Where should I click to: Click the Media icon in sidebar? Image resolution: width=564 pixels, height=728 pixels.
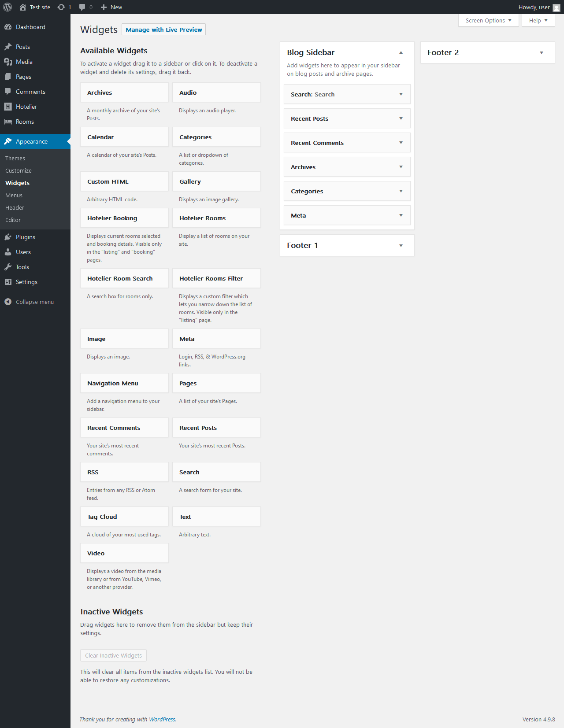pyautogui.click(x=8, y=62)
